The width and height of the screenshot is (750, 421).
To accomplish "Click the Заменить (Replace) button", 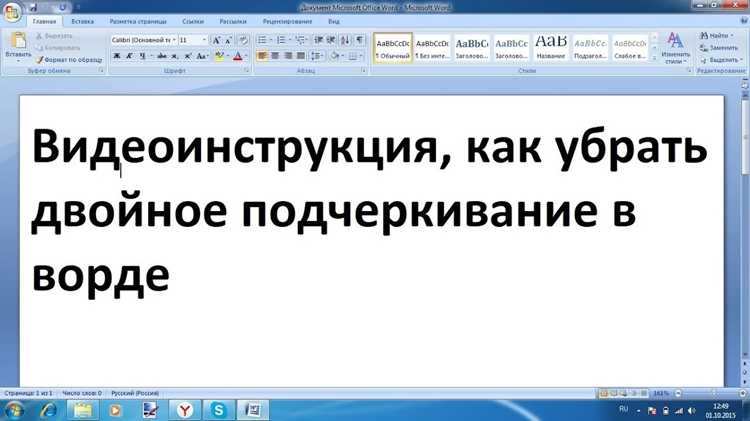I will click(718, 48).
